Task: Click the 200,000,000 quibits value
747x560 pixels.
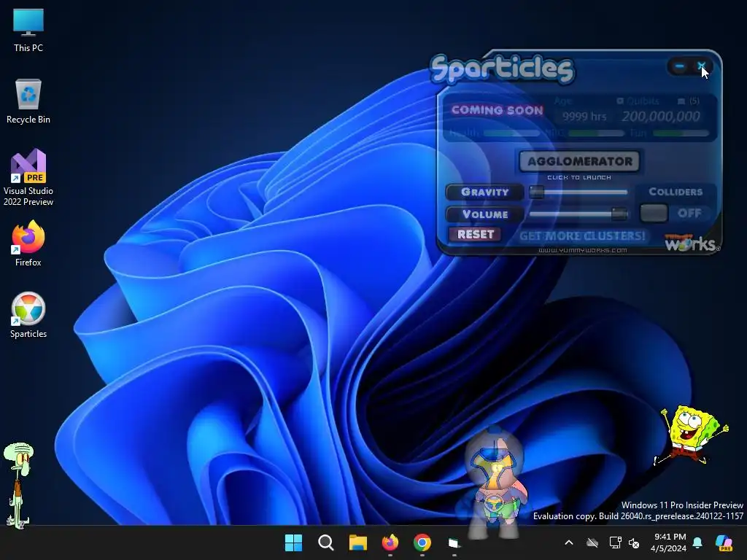Action: pyautogui.click(x=661, y=116)
